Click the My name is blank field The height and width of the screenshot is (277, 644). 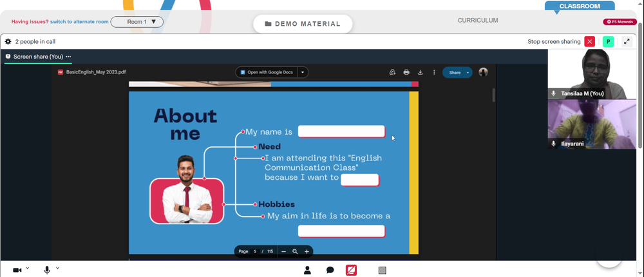pyautogui.click(x=341, y=131)
